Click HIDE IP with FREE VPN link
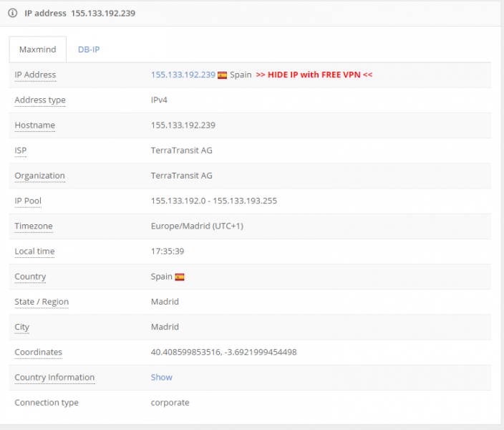Viewport: 504px width, 430px height. (x=314, y=75)
